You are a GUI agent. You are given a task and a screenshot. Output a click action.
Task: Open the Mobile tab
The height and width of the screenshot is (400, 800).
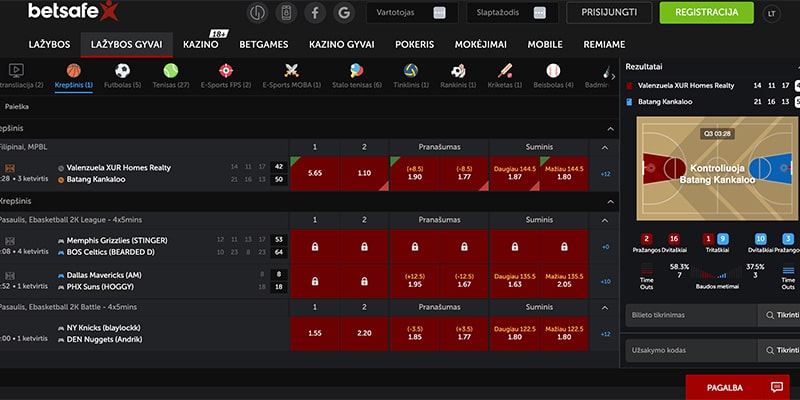point(545,44)
